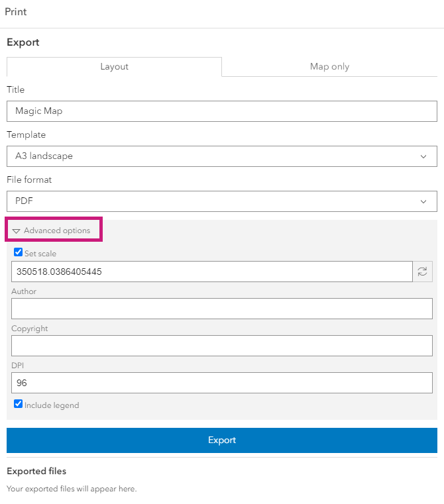Toggle the Include legend checkbox

pos(19,404)
